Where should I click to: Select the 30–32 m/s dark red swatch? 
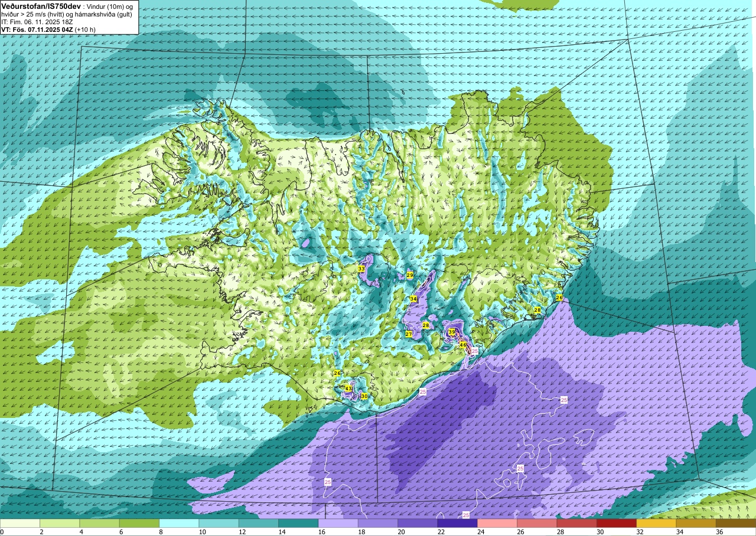point(617,523)
